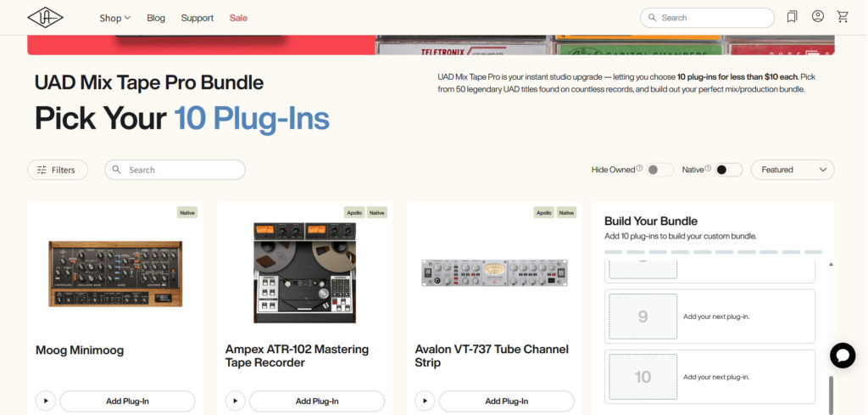Click the plug-in search field
The image size is (868, 415).
pyautogui.click(x=175, y=170)
